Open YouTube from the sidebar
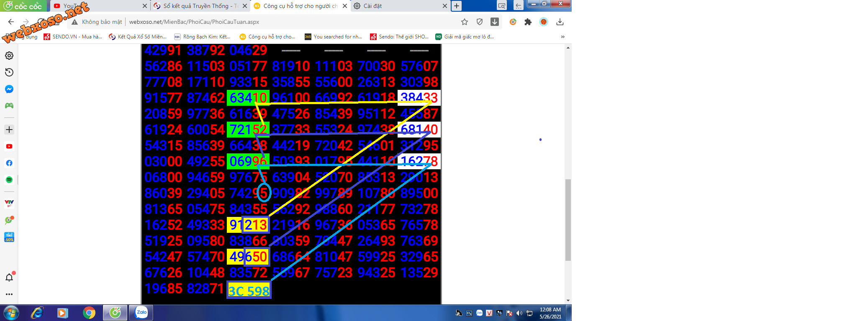The height and width of the screenshot is (321, 868). click(x=9, y=146)
